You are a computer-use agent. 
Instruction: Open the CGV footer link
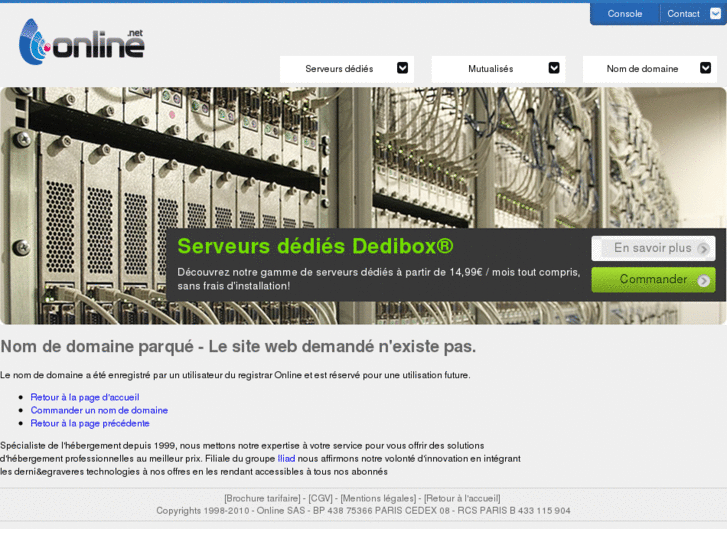(x=320, y=498)
